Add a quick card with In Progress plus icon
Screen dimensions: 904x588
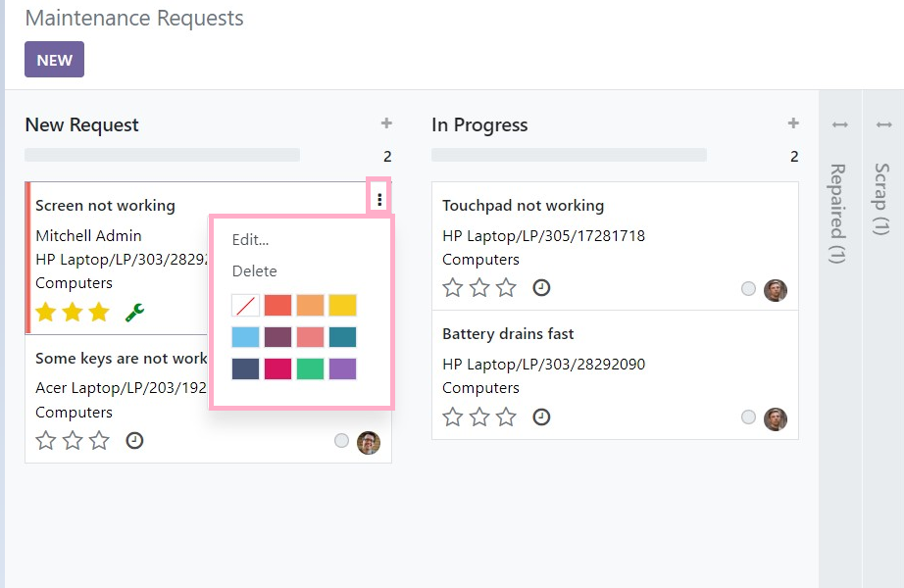point(793,122)
